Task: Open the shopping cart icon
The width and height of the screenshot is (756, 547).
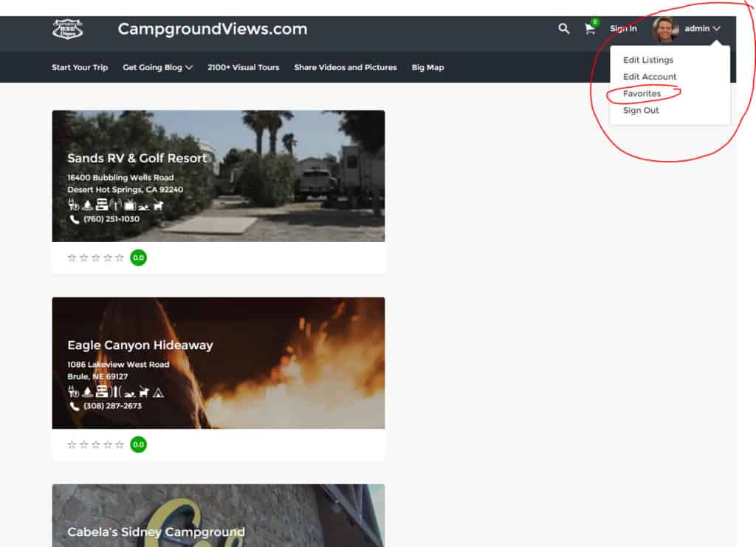Action: pos(590,29)
